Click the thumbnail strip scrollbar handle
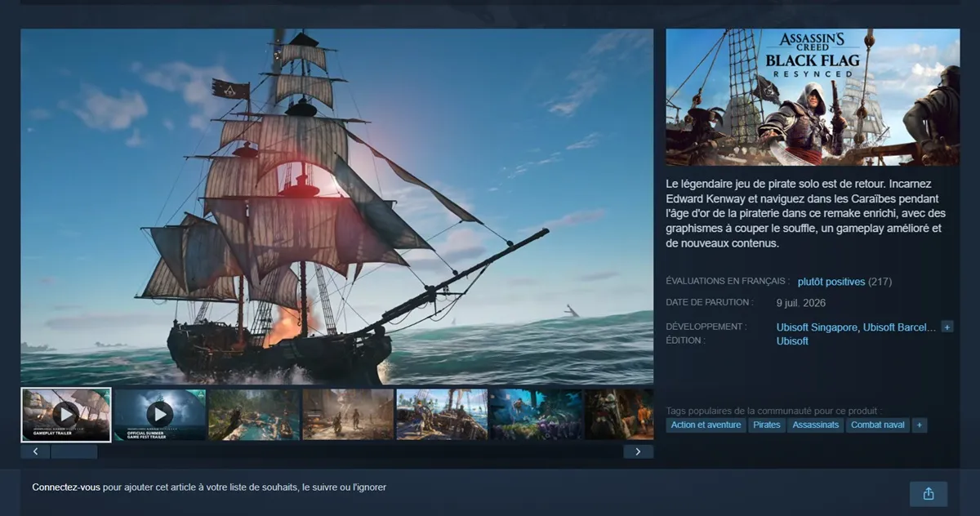This screenshot has width=980, height=516. pyautogui.click(x=74, y=451)
